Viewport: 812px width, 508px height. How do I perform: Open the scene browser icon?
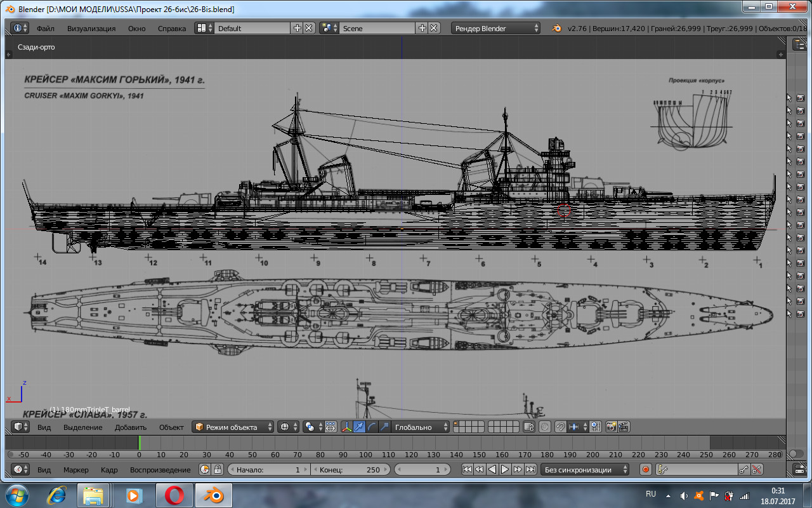pos(329,28)
